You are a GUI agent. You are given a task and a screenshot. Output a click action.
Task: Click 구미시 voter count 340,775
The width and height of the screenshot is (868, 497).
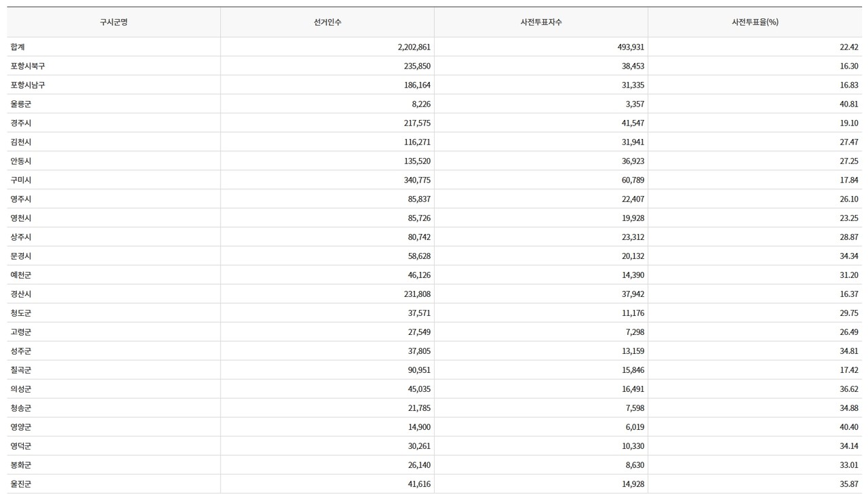(416, 180)
